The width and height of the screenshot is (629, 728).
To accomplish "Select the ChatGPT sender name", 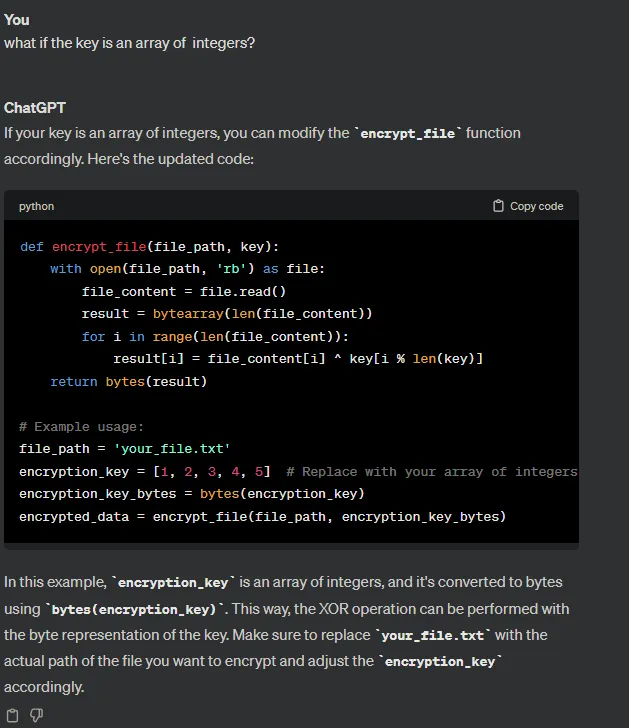I will pos(35,108).
